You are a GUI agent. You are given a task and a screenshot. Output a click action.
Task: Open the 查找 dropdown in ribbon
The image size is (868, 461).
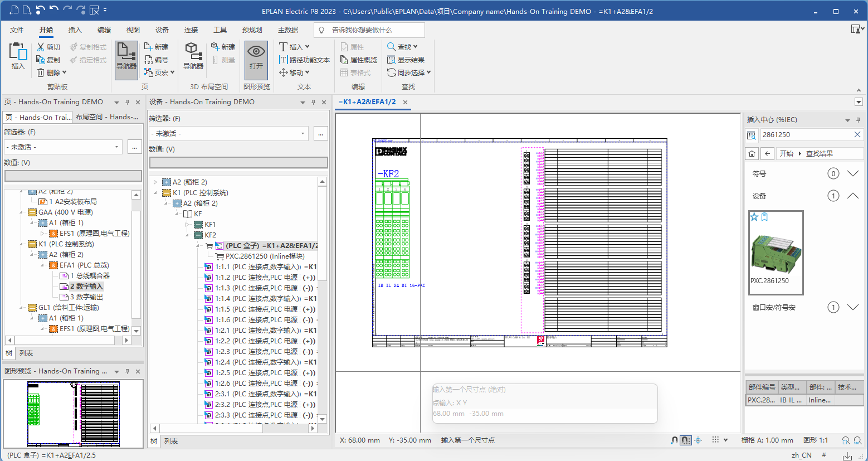click(x=415, y=47)
